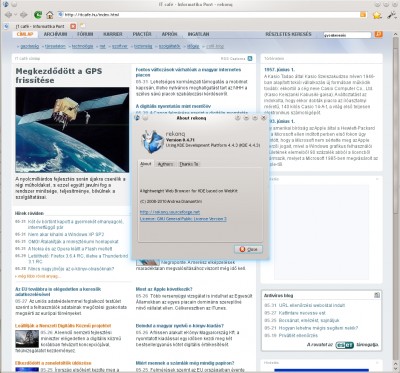
Task: Open the home page via the house icon
Action: pyautogui.click(x=50, y=15)
